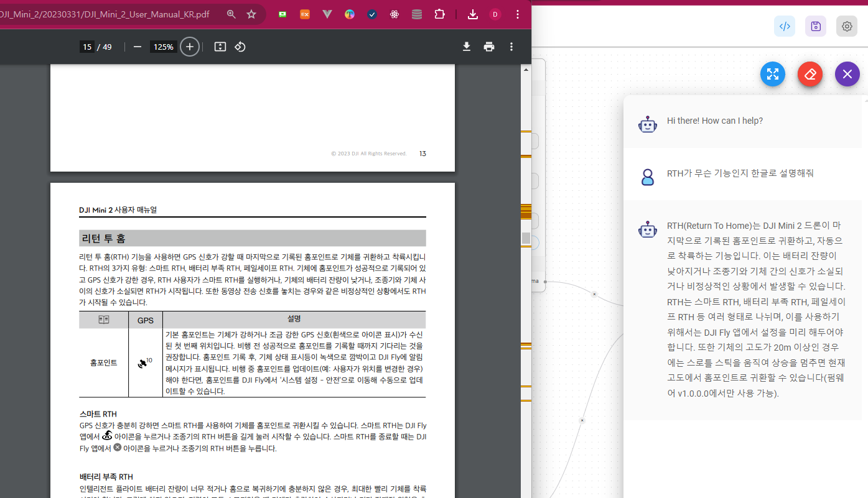868x498 pixels.
Task: Open the zoom magnifier in address bar
Action: click(x=231, y=14)
